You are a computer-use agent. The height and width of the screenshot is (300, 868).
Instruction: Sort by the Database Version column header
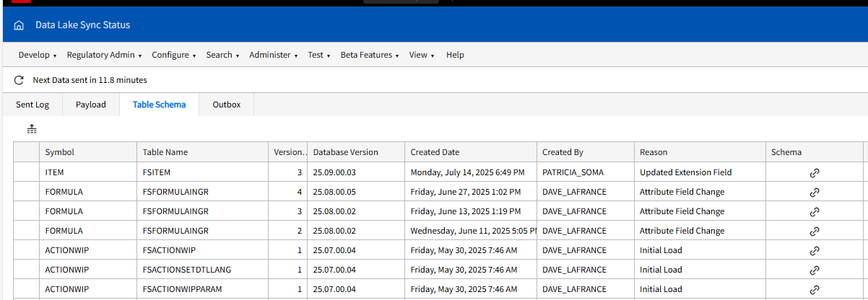(356, 152)
